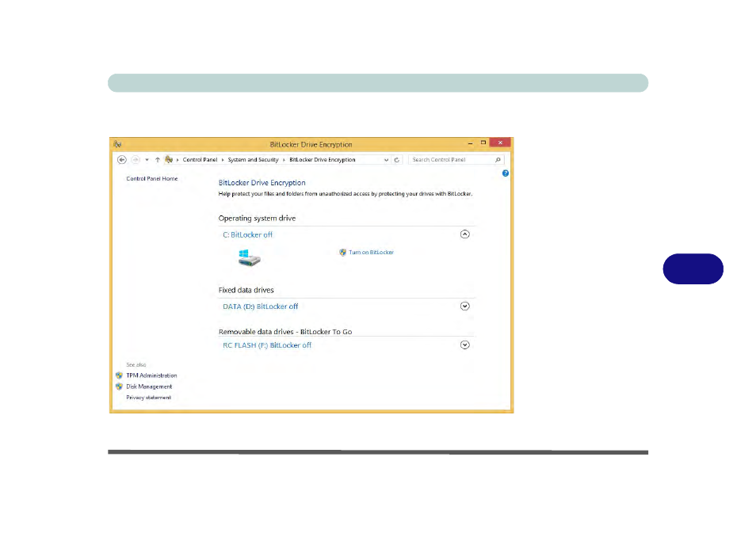Click the BitLocker Drive Encryption page heading
Image resolution: width=756 pixels, height=533 pixels.
tap(262, 183)
